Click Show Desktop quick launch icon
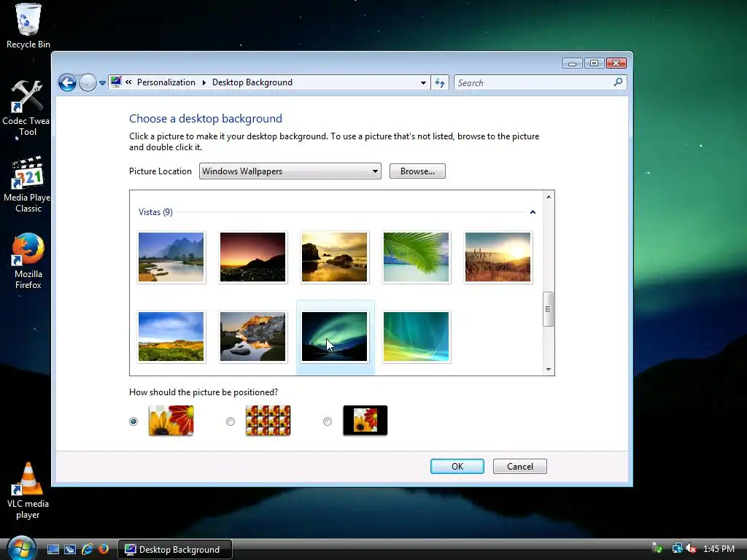This screenshot has height=560, width=747. (53, 550)
